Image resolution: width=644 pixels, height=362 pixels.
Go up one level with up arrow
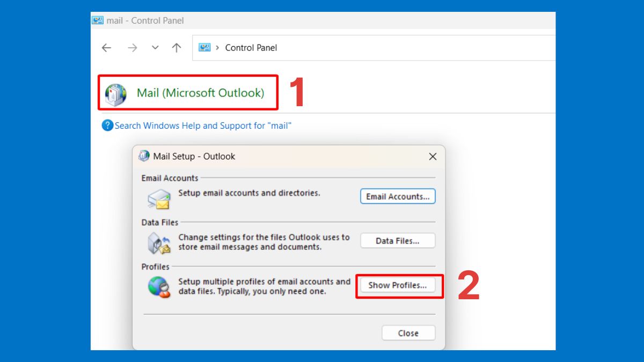[x=176, y=48]
